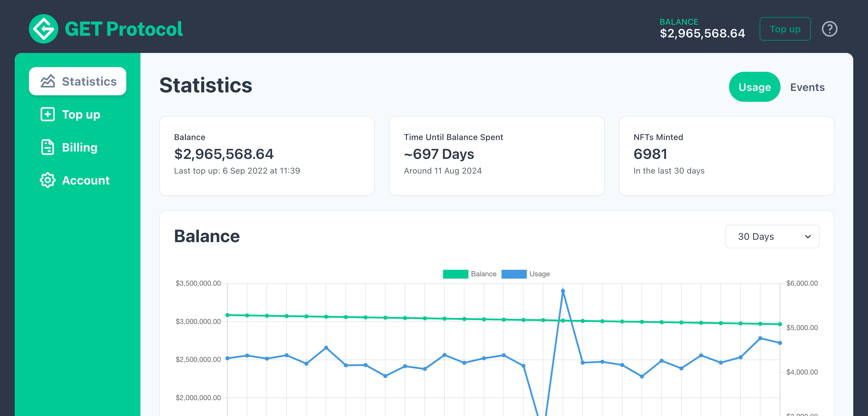
Task: Click the Billing document icon
Action: point(47,147)
